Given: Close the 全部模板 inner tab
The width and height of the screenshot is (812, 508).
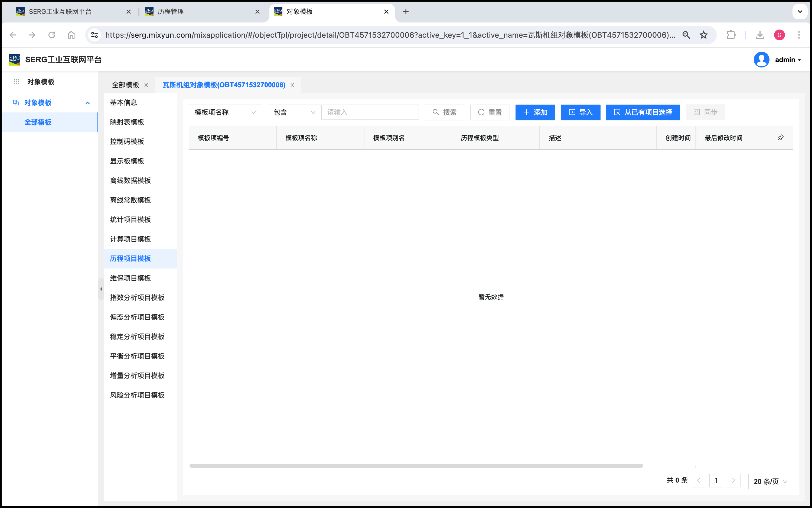Looking at the screenshot, I should pyautogui.click(x=146, y=85).
